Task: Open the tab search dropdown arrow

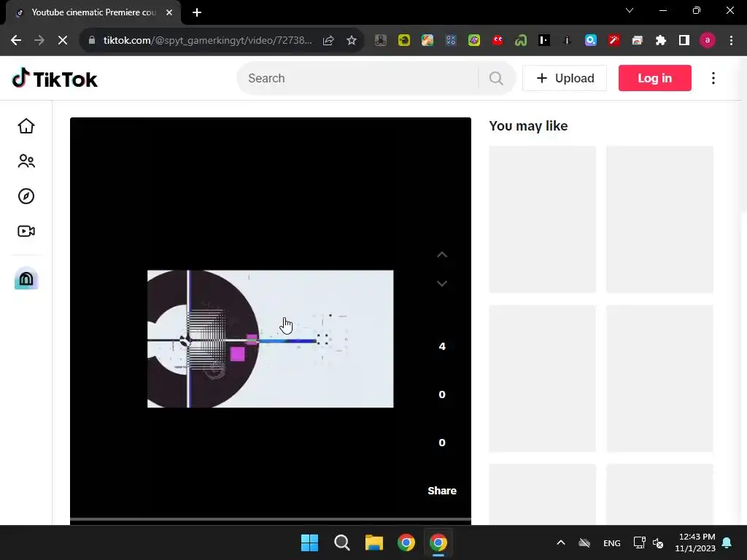Action: tap(630, 10)
